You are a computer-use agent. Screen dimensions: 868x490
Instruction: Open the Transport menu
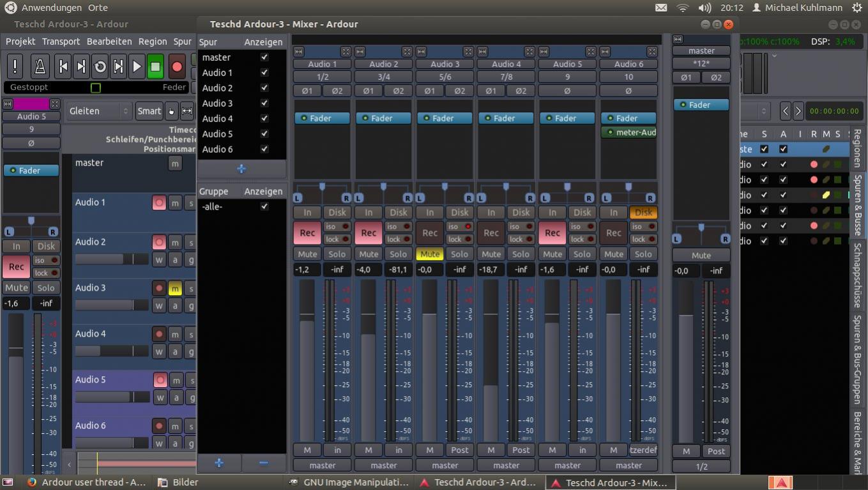[61, 42]
